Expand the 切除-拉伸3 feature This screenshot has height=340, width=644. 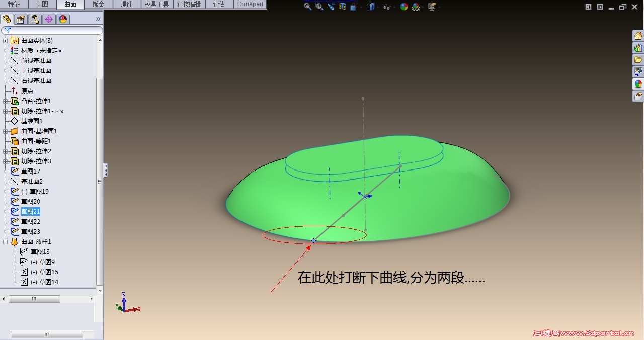tap(5, 161)
